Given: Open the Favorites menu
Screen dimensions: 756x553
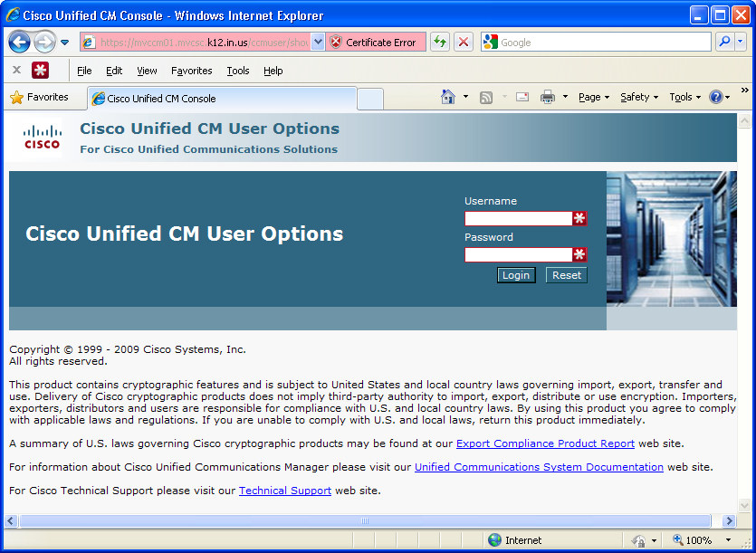Looking at the screenshot, I should point(191,71).
